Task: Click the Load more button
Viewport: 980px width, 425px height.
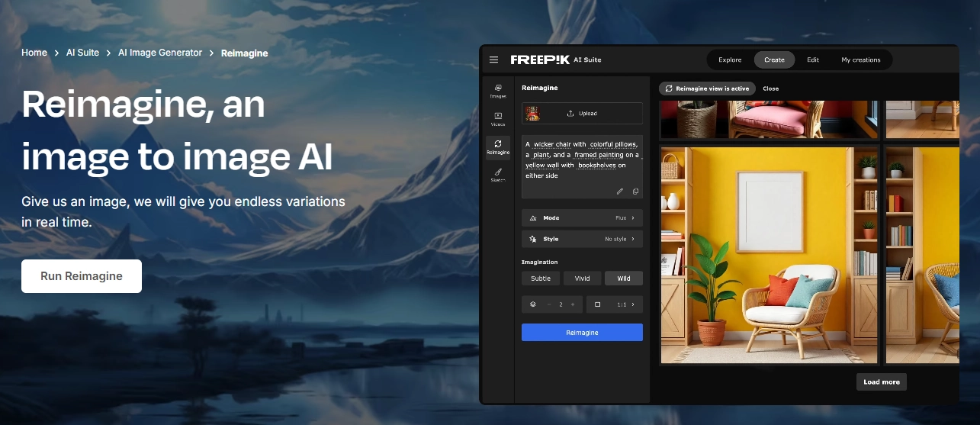Action: (x=881, y=382)
